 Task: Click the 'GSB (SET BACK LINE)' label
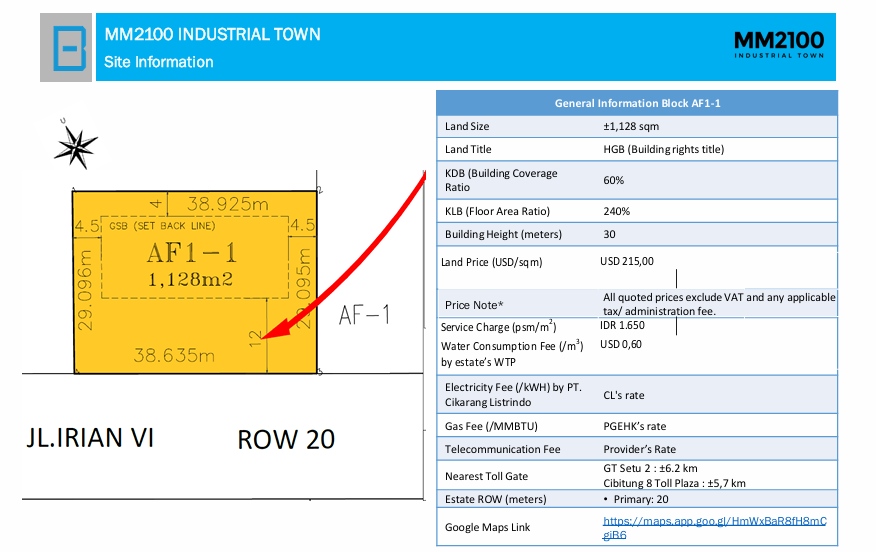162,226
